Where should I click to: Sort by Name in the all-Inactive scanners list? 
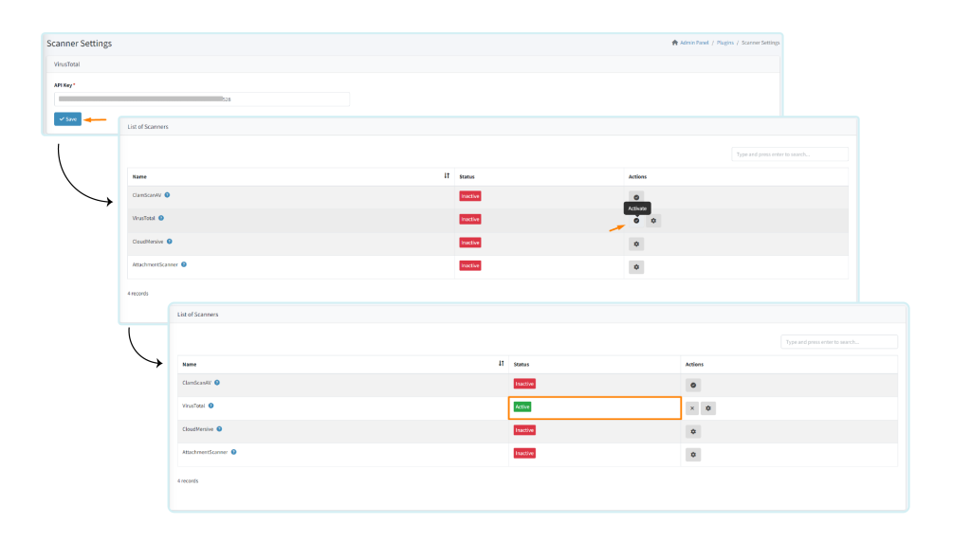coord(447,176)
